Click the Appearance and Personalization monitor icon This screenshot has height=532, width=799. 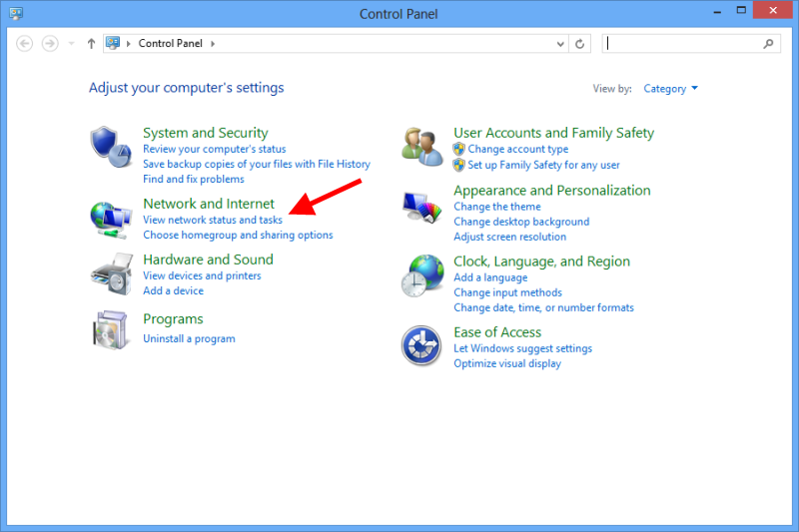coord(421,208)
